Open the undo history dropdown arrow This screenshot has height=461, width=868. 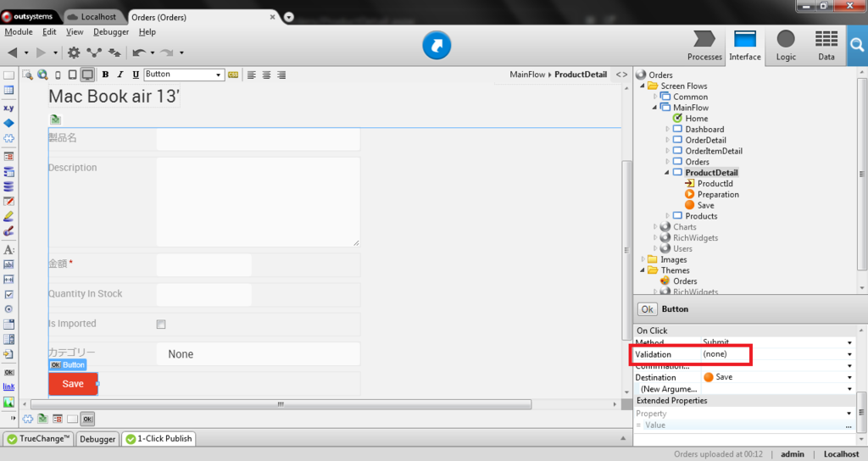tap(153, 53)
